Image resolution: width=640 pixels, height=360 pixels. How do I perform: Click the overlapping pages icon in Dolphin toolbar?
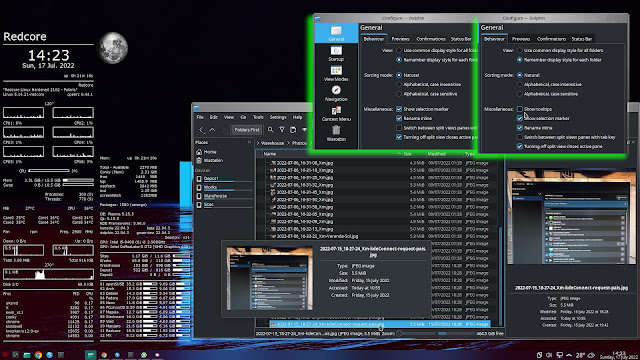[293, 130]
